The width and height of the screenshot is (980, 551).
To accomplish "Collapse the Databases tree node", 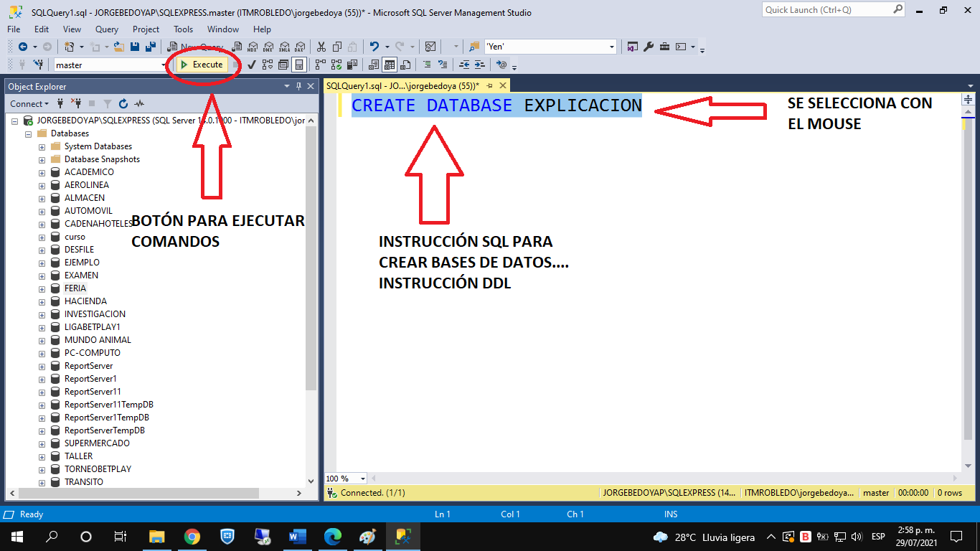I will pyautogui.click(x=29, y=133).
